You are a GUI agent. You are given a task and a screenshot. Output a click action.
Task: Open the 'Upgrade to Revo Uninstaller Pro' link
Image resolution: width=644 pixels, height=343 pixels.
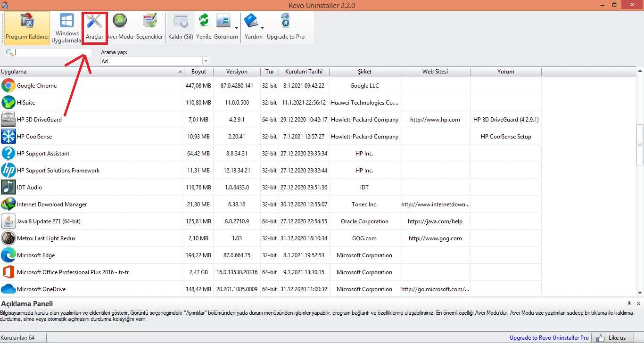point(549,338)
